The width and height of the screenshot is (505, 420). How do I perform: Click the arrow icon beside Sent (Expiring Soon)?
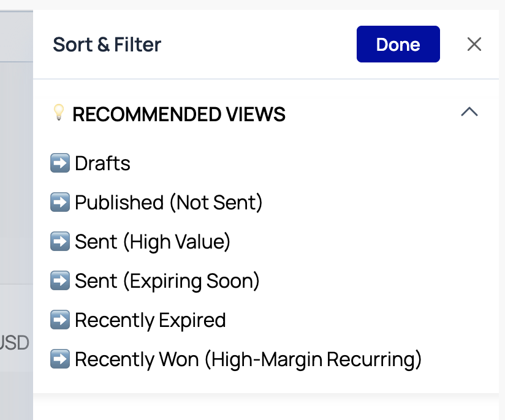[x=60, y=280]
